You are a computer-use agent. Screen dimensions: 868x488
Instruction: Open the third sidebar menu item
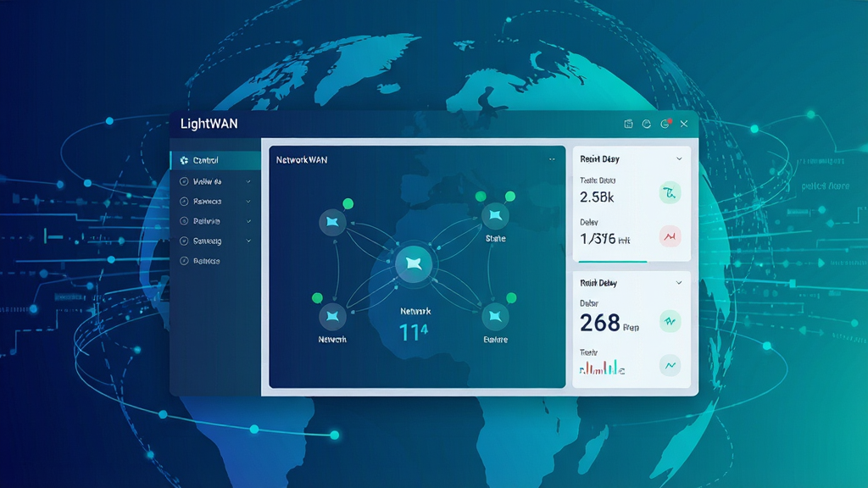pyautogui.click(x=215, y=202)
